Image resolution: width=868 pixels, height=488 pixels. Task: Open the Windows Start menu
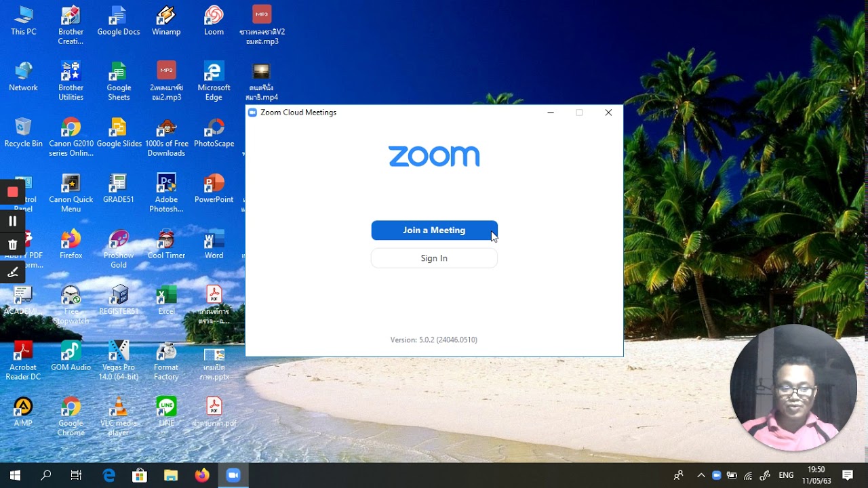click(15, 475)
